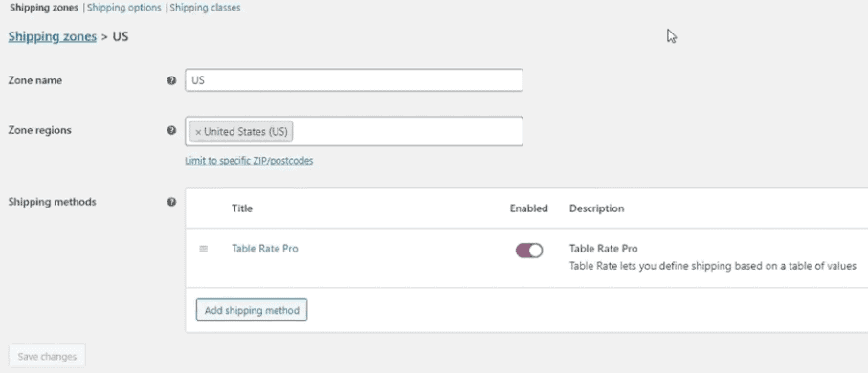Select the Shipping zones tab
This screenshot has height=373, width=868.
point(44,8)
